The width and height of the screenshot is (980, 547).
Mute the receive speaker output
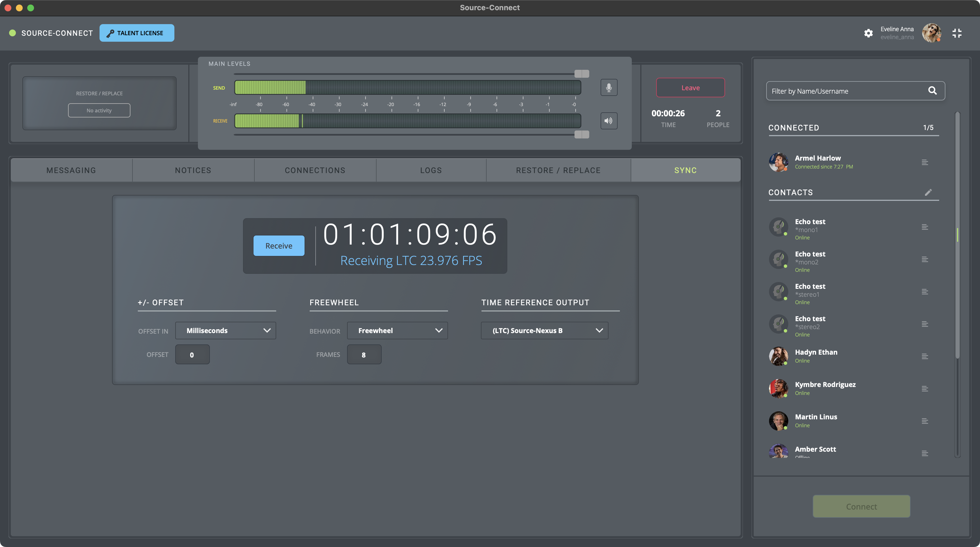[x=609, y=121]
